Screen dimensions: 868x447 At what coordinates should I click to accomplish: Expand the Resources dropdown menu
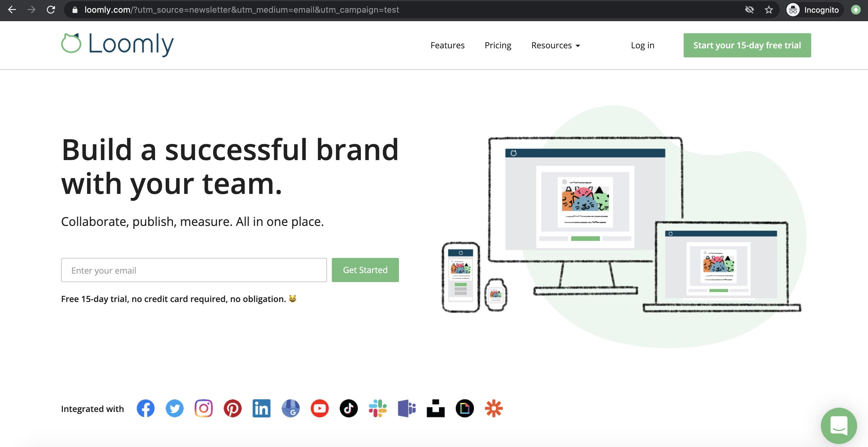pos(555,45)
